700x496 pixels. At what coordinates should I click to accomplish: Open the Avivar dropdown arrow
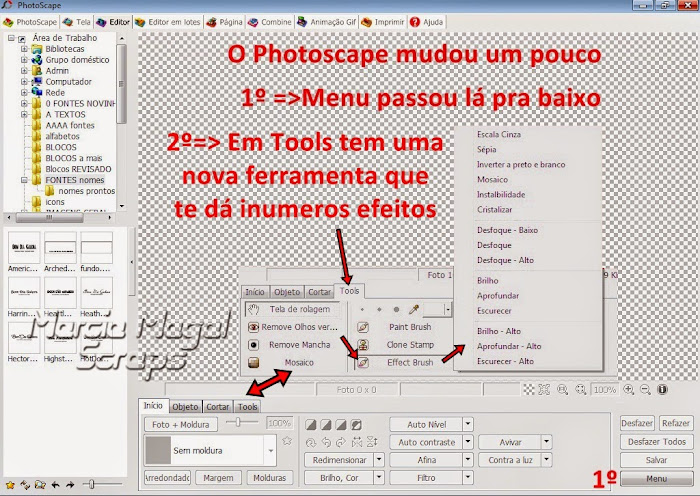(547, 442)
